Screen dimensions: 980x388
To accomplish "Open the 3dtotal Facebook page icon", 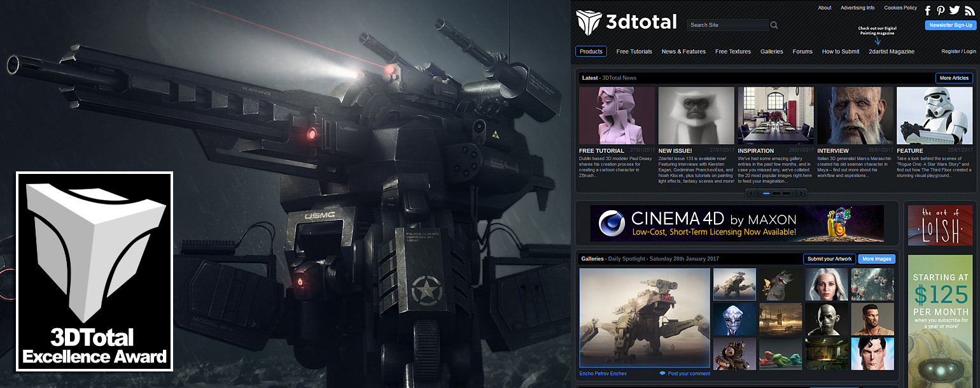I will point(928,10).
